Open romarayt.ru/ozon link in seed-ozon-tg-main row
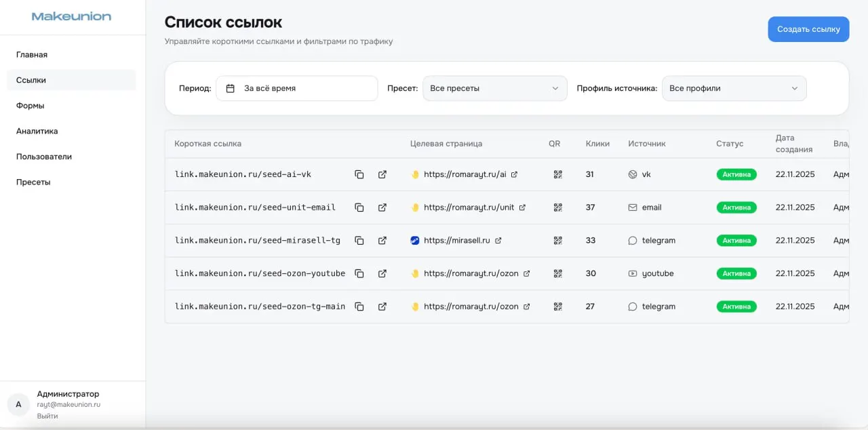Image resolution: width=868 pixels, height=430 pixels. (x=477, y=307)
